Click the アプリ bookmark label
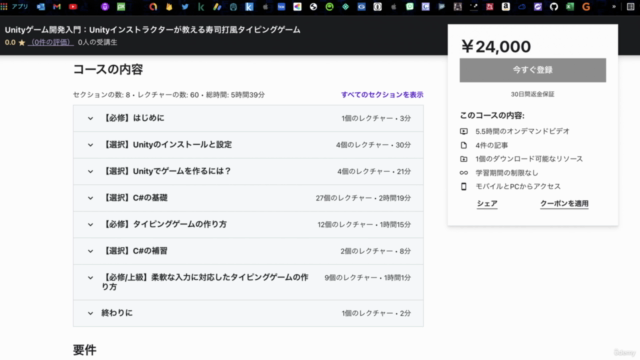The height and width of the screenshot is (360, 640). click(x=20, y=7)
